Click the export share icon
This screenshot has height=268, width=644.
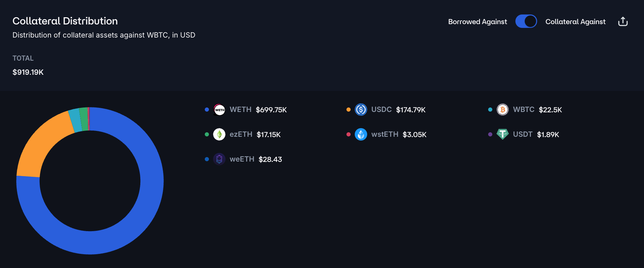623,21
